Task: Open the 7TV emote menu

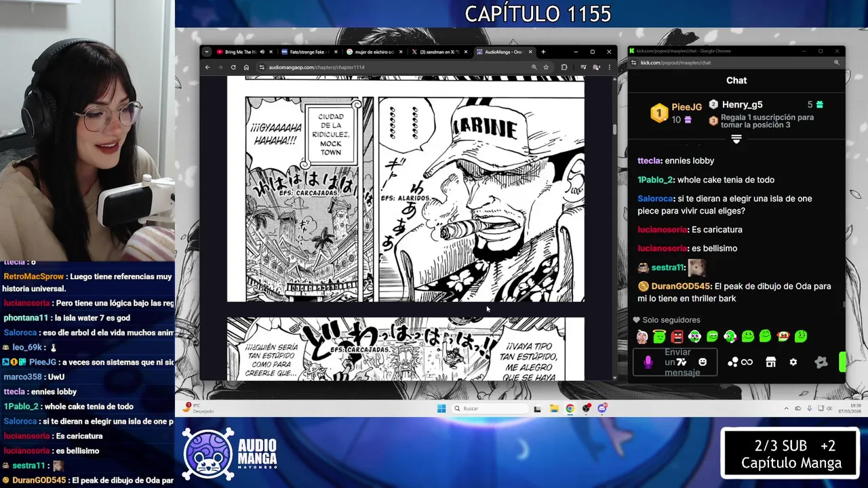Action: 682,363
